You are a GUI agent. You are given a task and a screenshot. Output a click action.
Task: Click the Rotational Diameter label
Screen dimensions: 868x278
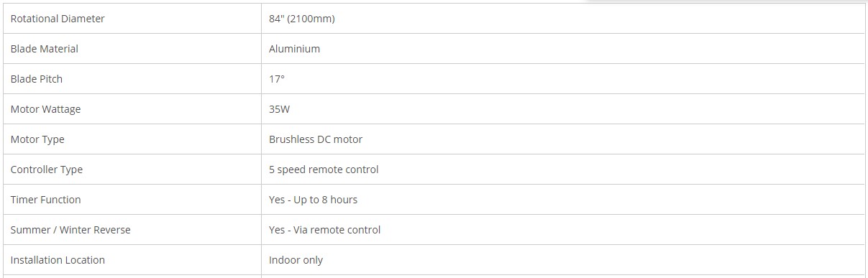(x=58, y=19)
